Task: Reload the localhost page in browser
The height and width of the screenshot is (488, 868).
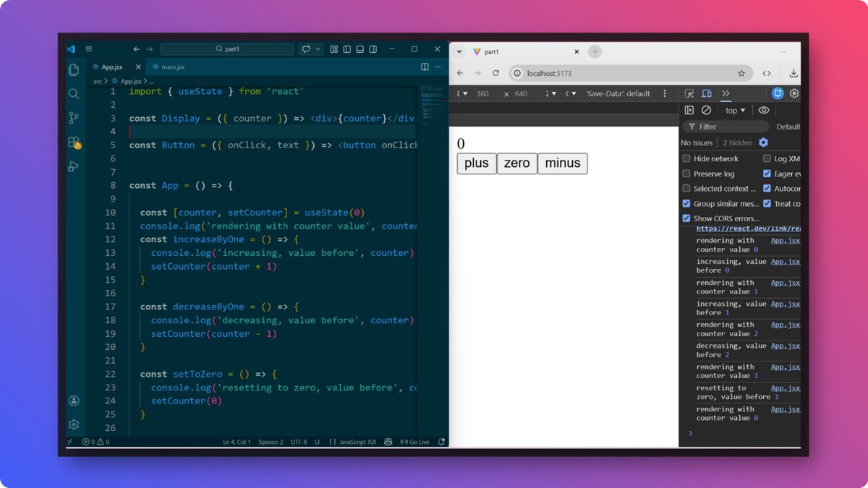Action: (x=495, y=73)
